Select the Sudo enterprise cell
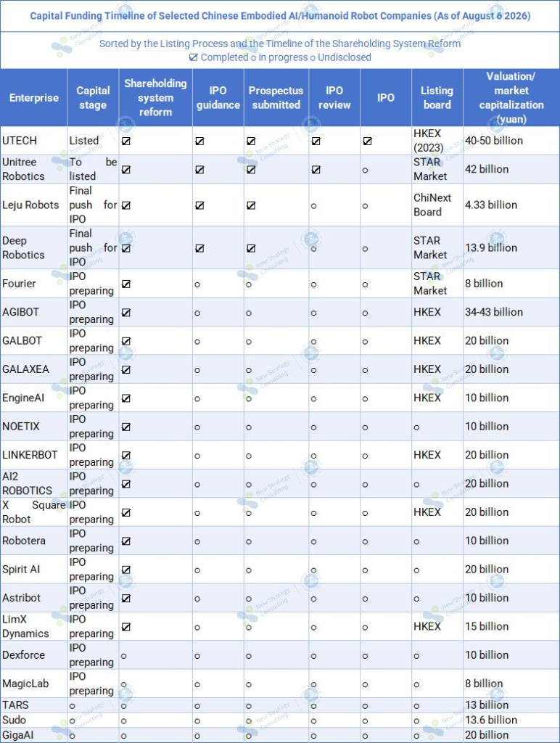 pyautogui.click(x=33, y=721)
